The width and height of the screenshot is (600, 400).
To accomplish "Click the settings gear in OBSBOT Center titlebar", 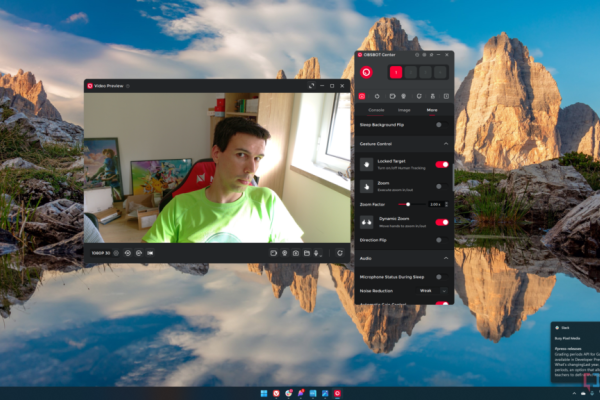I will click(424, 55).
